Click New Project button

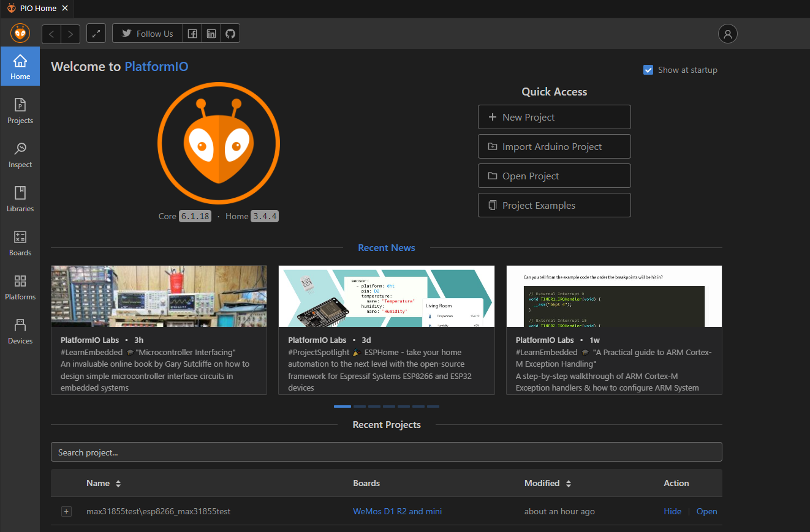point(554,117)
